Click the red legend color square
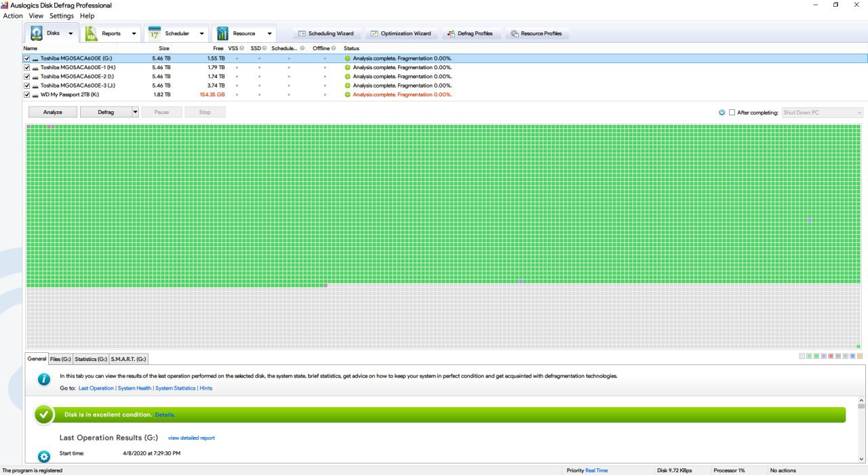 tap(831, 356)
